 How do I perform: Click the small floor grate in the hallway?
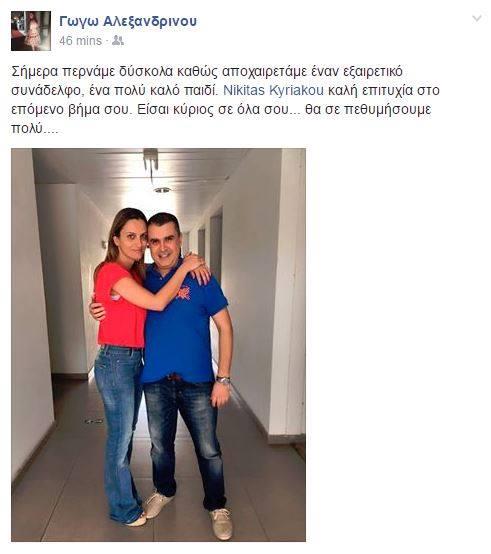click(x=94, y=421)
